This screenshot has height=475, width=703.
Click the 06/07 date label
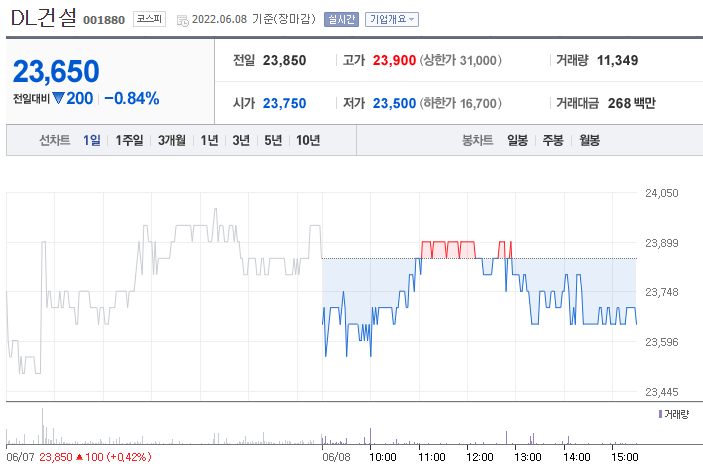coord(20,457)
